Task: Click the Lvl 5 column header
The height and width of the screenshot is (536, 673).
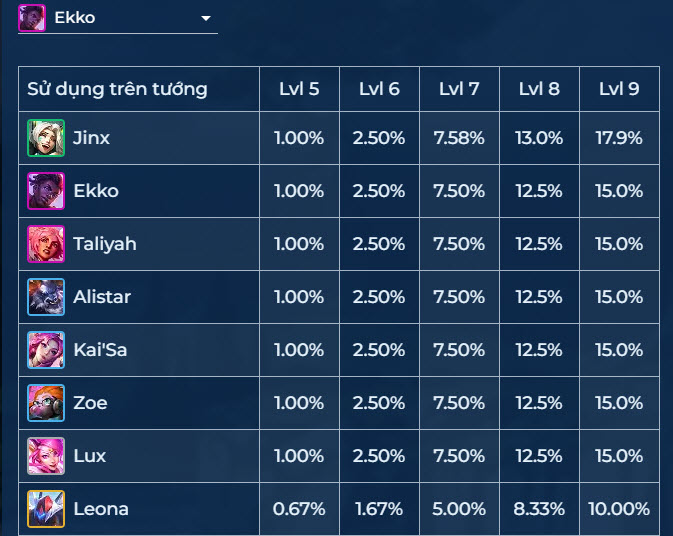Action: point(299,89)
